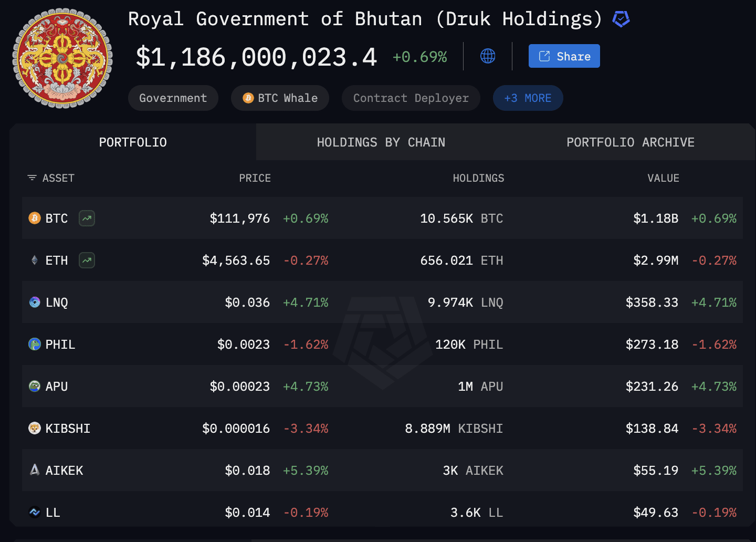Click the 120K PHIL holdings cell
This screenshot has height=542, width=756.
(469, 345)
